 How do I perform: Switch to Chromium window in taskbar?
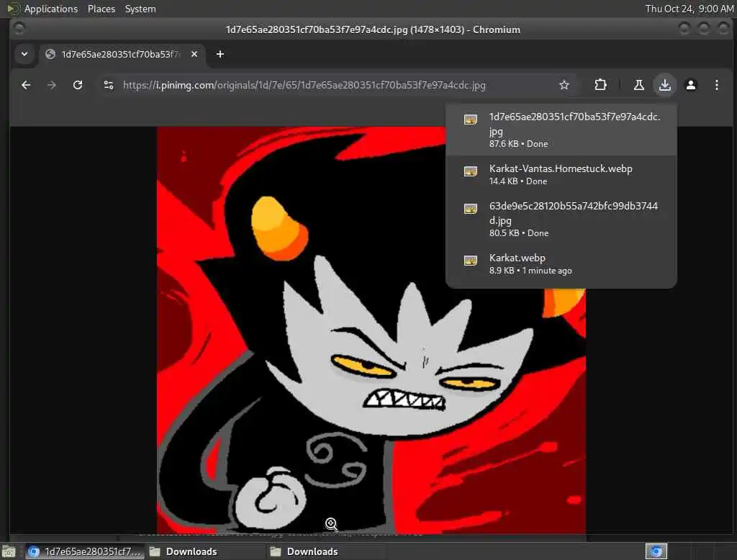click(x=85, y=551)
